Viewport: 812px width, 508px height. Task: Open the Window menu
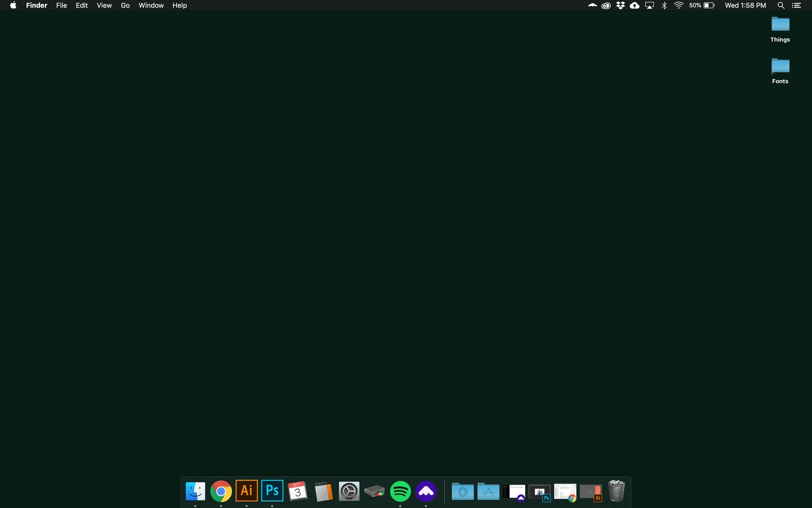(151, 5)
